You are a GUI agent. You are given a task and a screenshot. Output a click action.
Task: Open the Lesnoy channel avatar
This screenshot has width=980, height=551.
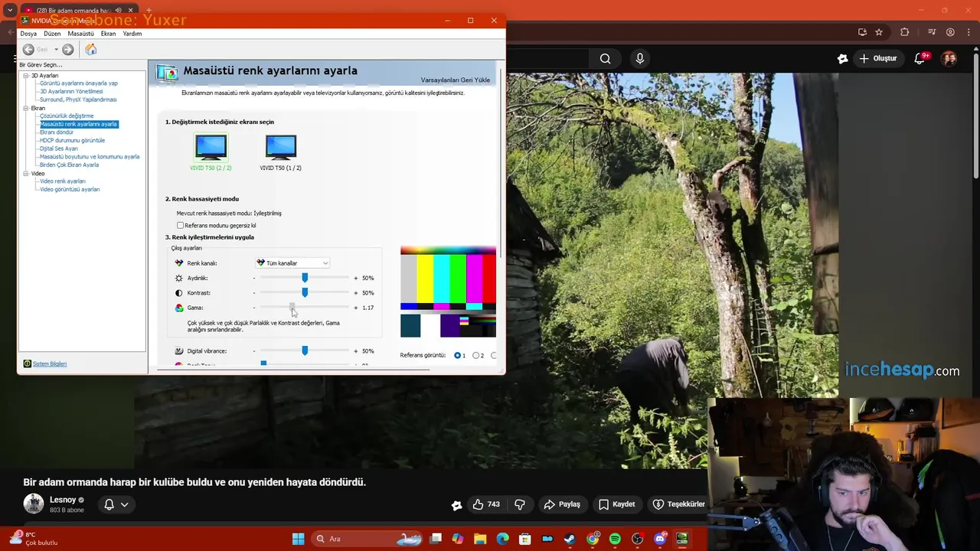(34, 504)
